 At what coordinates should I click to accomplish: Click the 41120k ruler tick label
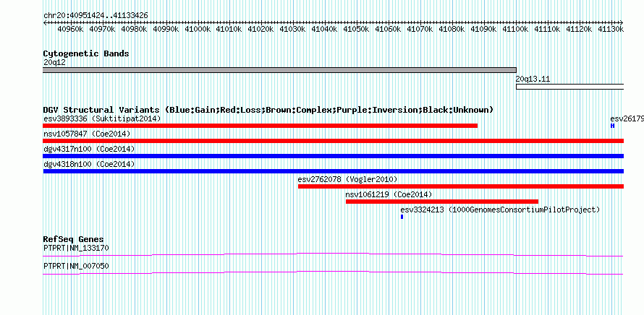pyautogui.click(x=579, y=30)
